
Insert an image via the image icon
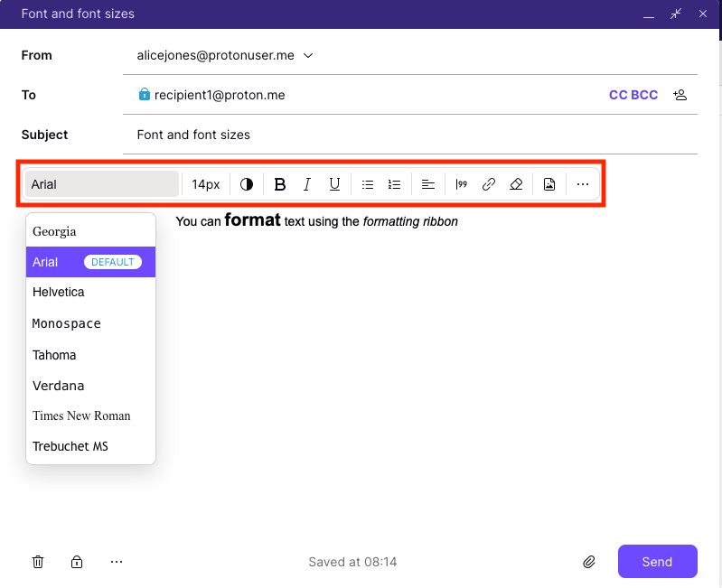tap(549, 184)
